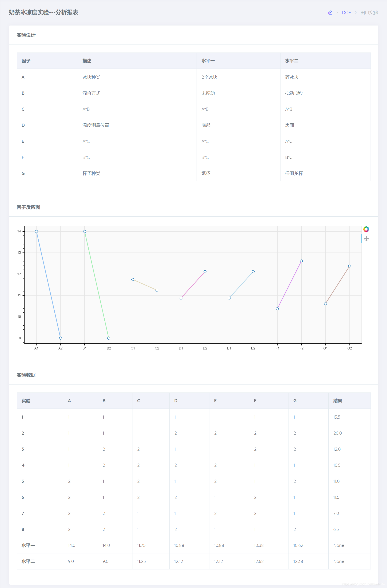
Task: Click the D2 x-axis label
Action: click(x=205, y=348)
